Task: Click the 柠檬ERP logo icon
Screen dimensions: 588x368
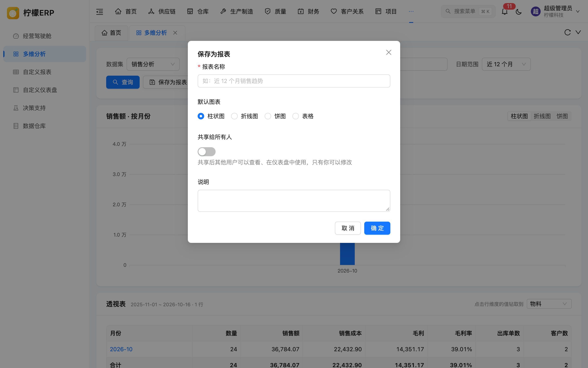Action: click(x=13, y=13)
